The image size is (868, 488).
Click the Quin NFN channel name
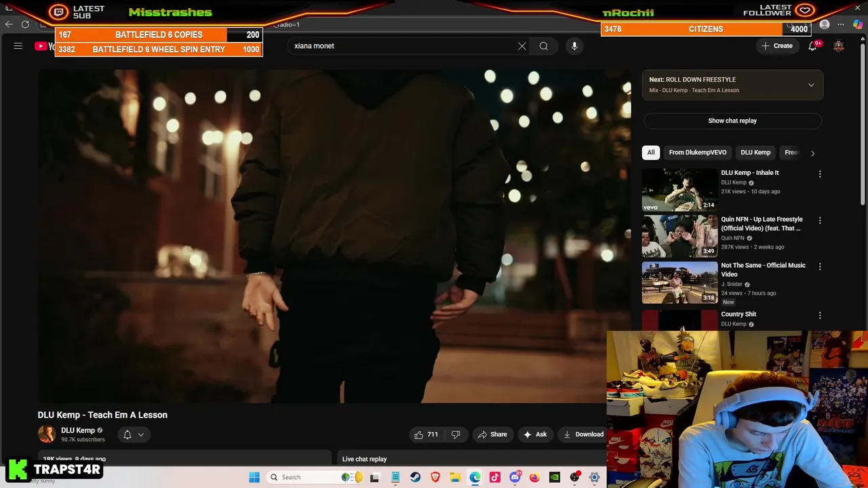[x=732, y=238]
